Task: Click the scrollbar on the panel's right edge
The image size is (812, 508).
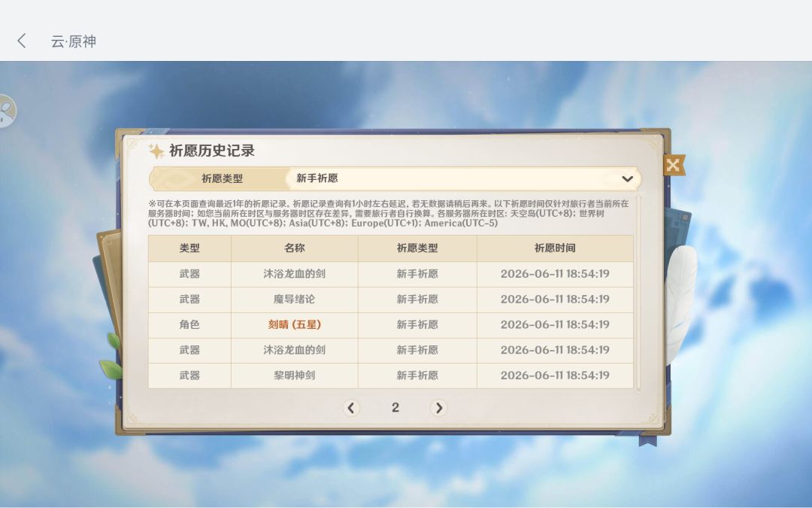Action: tap(638, 293)
